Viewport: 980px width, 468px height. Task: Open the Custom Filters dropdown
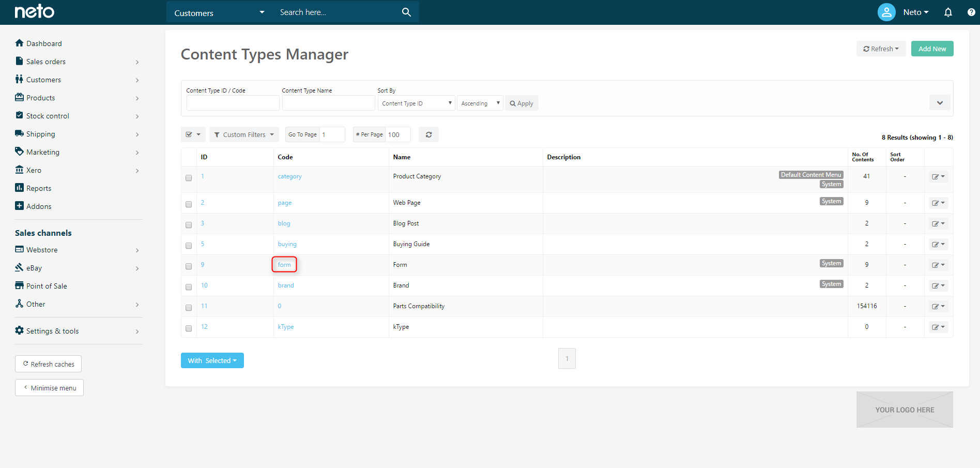pyautogui.click(x=244, y=134)
